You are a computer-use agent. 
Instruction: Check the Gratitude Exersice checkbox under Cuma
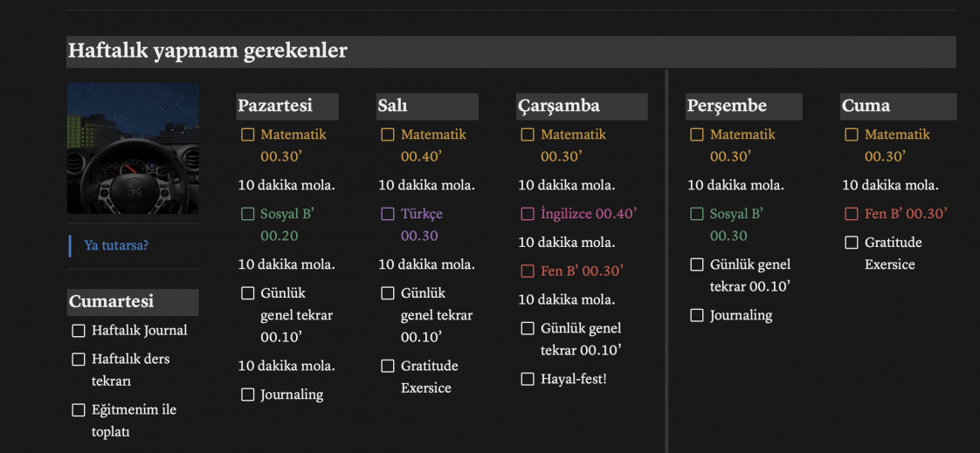tap(852, 243)
